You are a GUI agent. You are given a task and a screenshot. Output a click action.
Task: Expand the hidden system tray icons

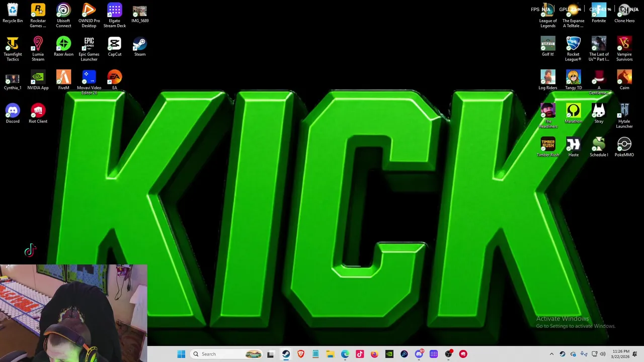pyautogui.click(x=551, y=354)
